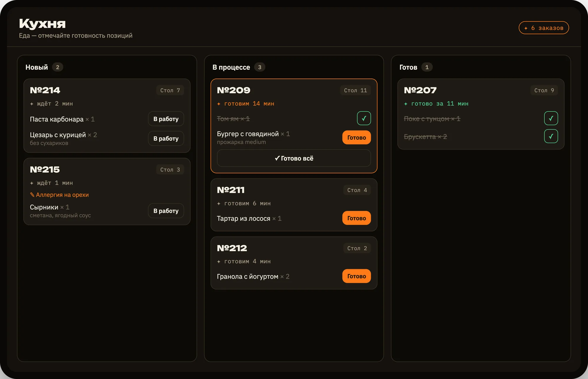588x379 pixels.
Task: Click count badge 2 beside Новый
Action: click(x=58, y=67)
